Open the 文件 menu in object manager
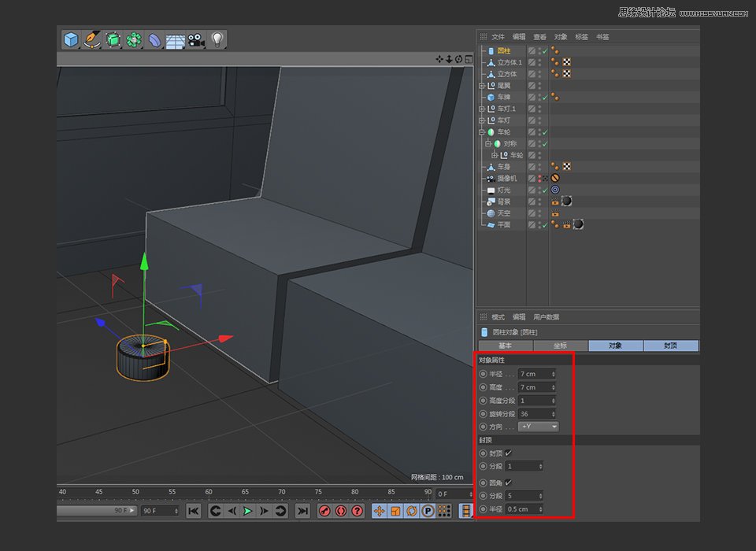Screen dimensions: 756x551 point(497,36)
